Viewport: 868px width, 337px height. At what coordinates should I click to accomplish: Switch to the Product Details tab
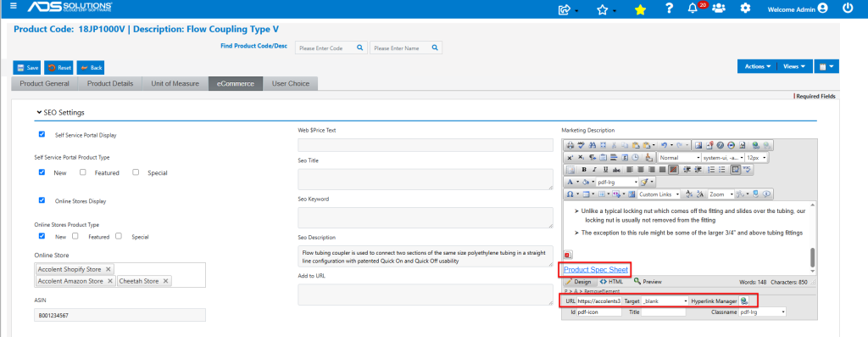[x=110, y=84]
